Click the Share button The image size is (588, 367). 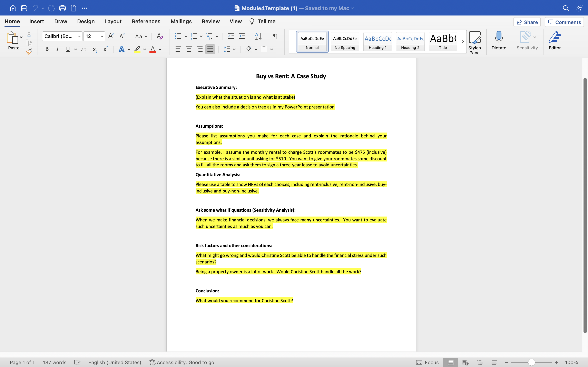pyautogui.click(x=527, y=22)
